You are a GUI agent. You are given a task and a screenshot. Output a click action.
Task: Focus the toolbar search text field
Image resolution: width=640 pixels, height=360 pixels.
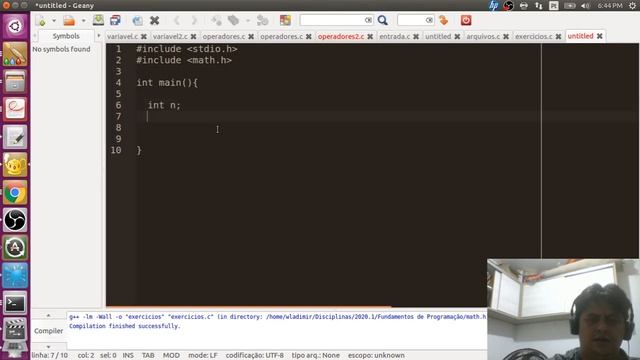pyautogui.click(x=331, y=20)
